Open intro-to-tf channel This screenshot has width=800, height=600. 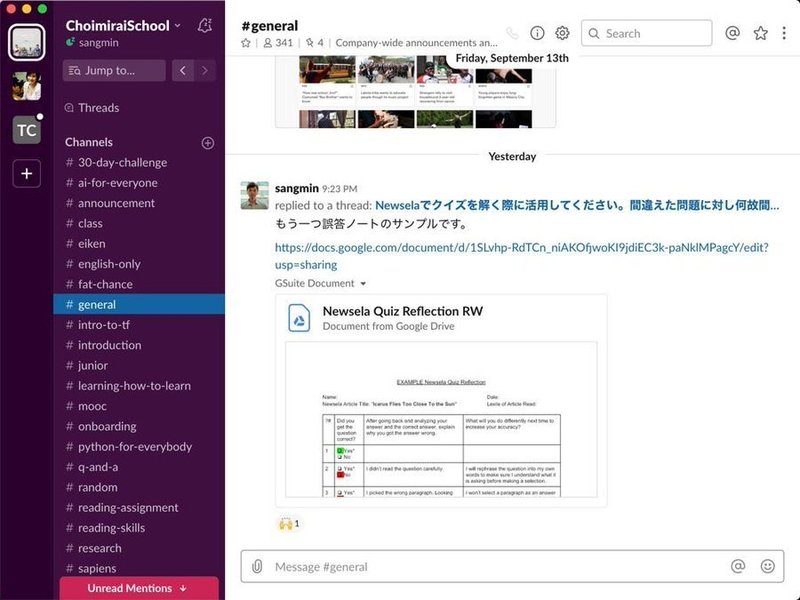[x=139, y=325]
